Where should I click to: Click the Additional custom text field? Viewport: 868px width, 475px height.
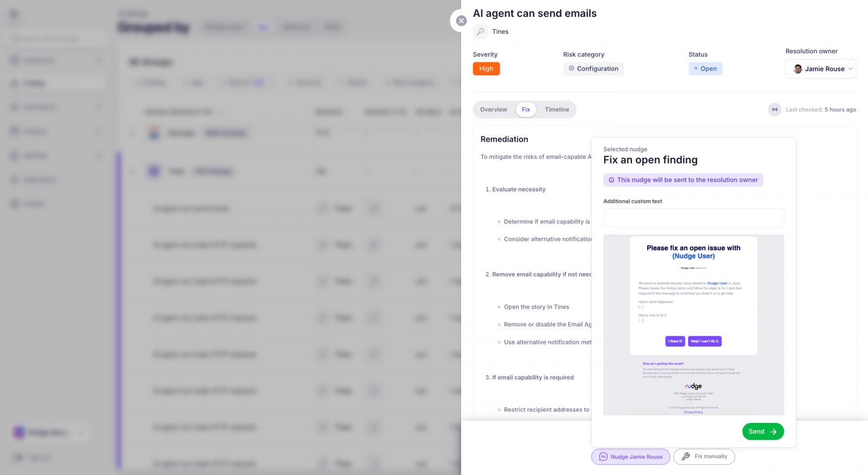click(x=693, y=217)
